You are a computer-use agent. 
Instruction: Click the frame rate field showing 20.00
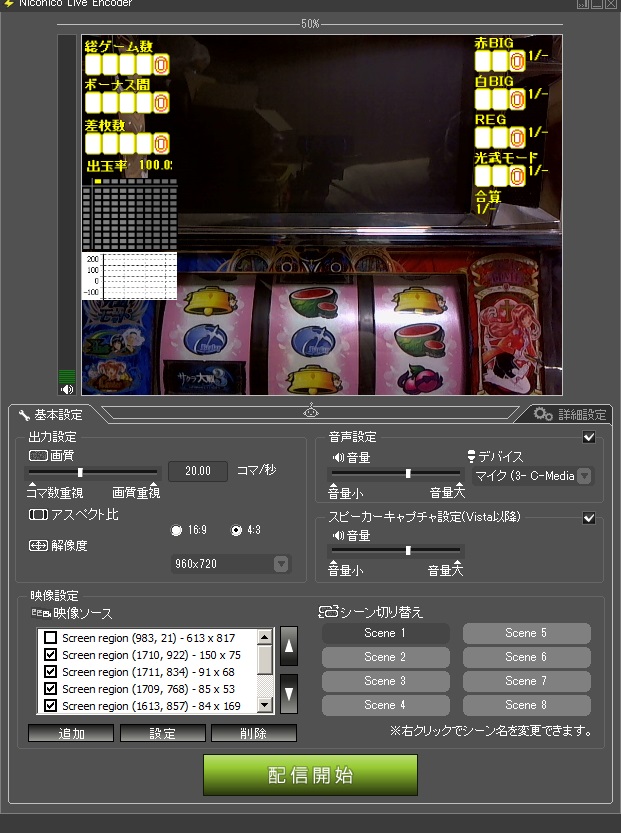198,471
